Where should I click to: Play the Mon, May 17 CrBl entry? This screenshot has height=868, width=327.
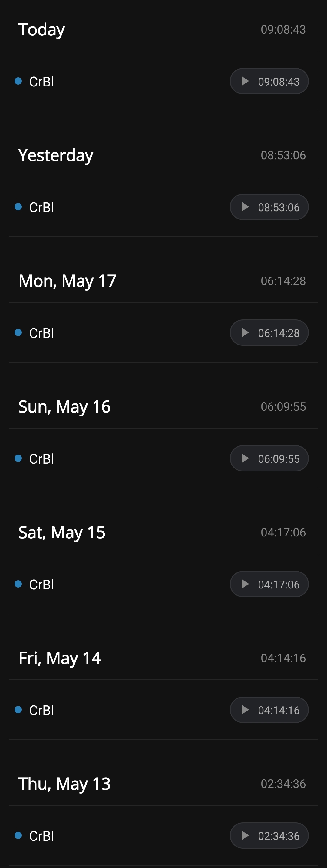pos(269,332)
